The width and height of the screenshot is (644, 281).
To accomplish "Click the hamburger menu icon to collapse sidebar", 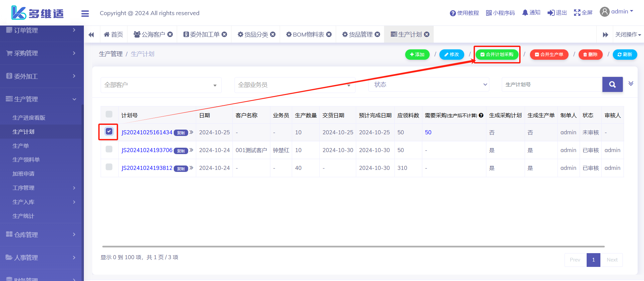I will [85, 13].
